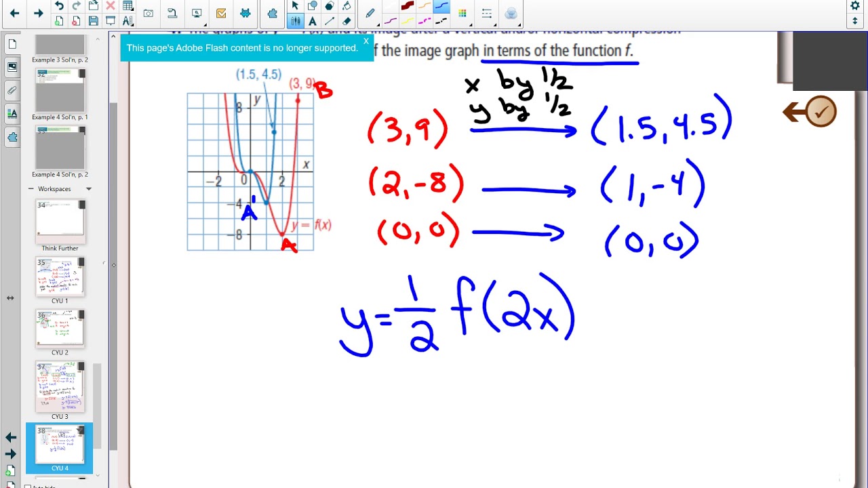Viewport: 868px width, 488px height.
Task: Open the line style dropdown
Action: click(x=486, y=14)
